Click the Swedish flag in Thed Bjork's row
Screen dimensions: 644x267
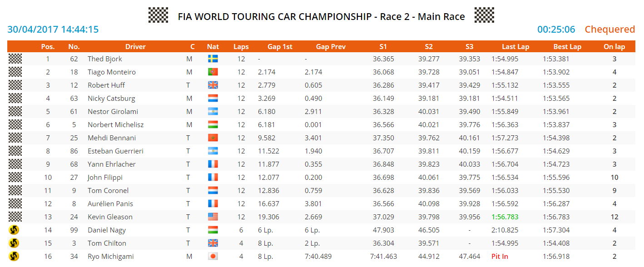(x=213, y=59)
